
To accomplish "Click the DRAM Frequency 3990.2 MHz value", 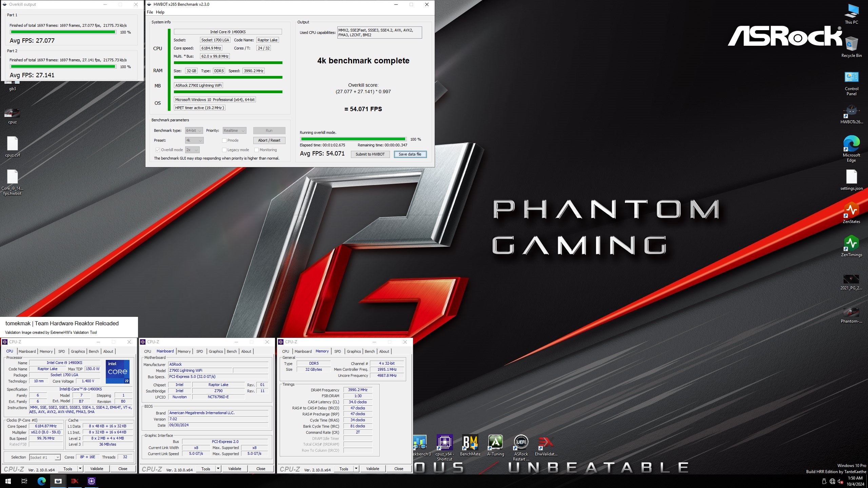I will pyautogui.click(x=358, y=390).
